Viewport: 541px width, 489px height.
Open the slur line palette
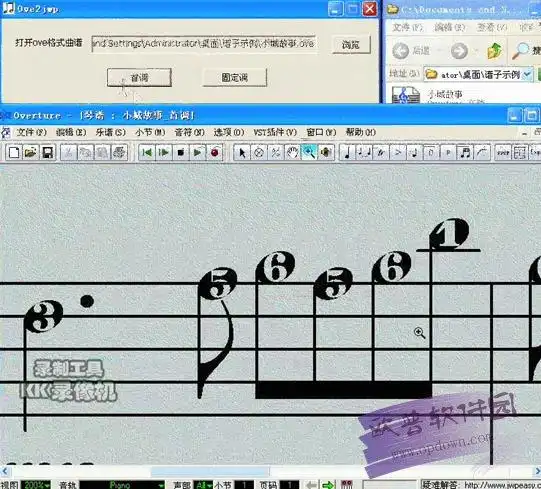pyautogui.click(x=482, y=153)
